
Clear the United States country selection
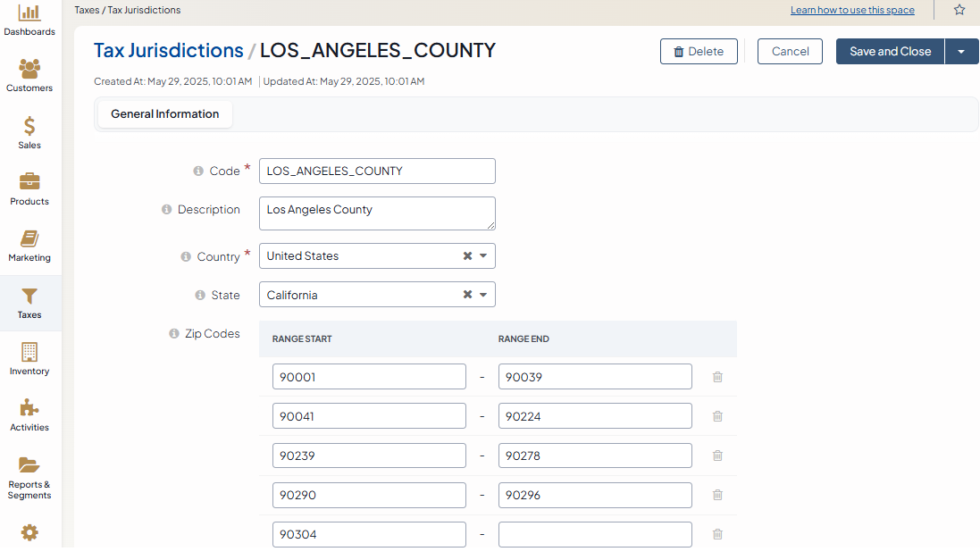coord(467,256)
